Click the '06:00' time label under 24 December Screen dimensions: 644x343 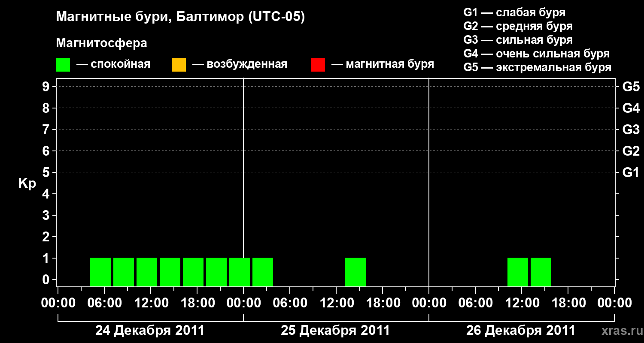pos(104,303)
